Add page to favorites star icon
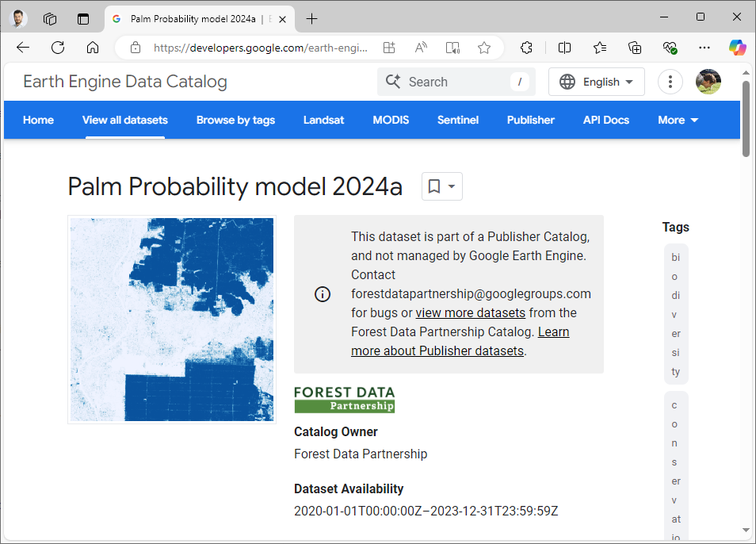The width and height of the screenshot is (756, 544). pyautogui.click(x=484, y=48)
